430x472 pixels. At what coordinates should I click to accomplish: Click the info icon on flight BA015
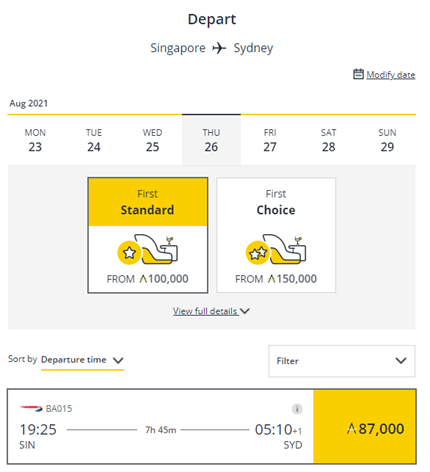point(297,409)
